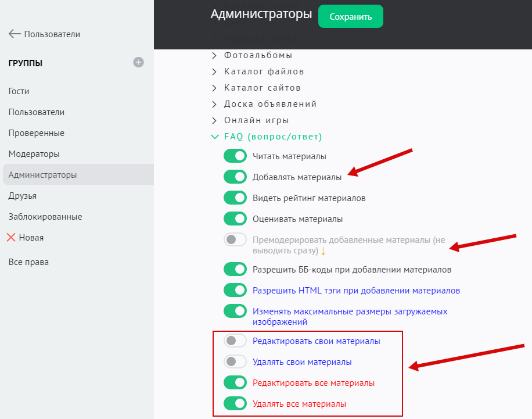Disable Добавлять материалы switch
This screenshot has height=419, width=532.
[235, 177]
